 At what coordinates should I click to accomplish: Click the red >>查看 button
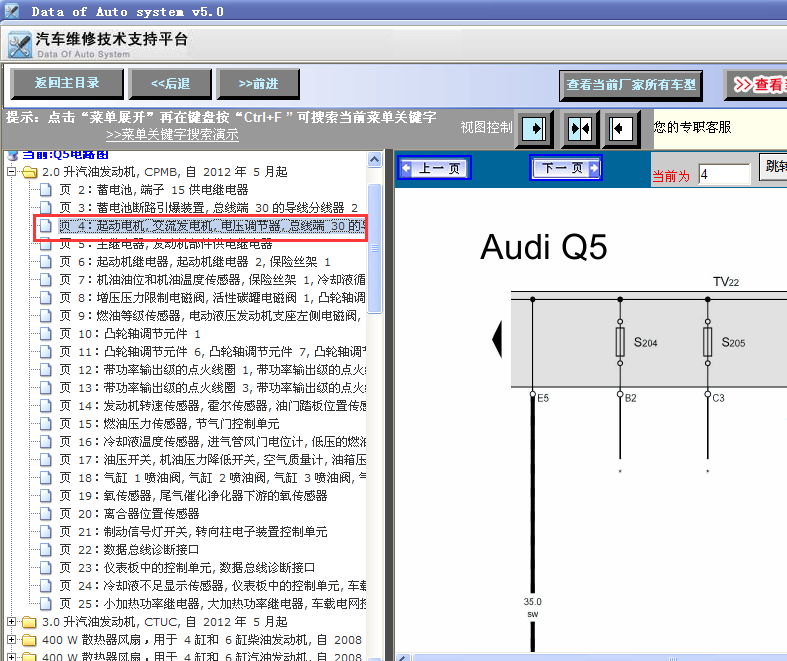pos(756,85)
